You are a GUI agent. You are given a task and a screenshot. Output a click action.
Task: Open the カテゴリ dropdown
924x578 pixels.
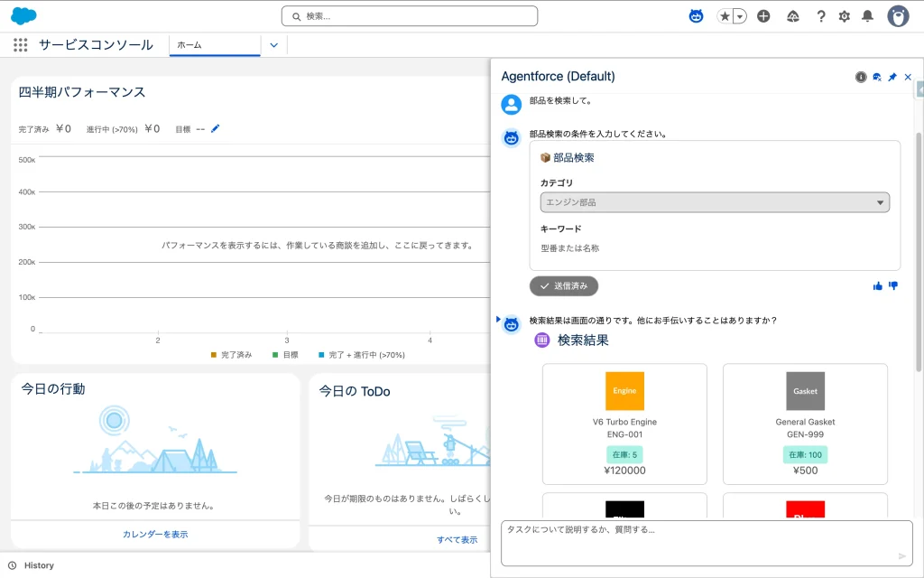715,202
